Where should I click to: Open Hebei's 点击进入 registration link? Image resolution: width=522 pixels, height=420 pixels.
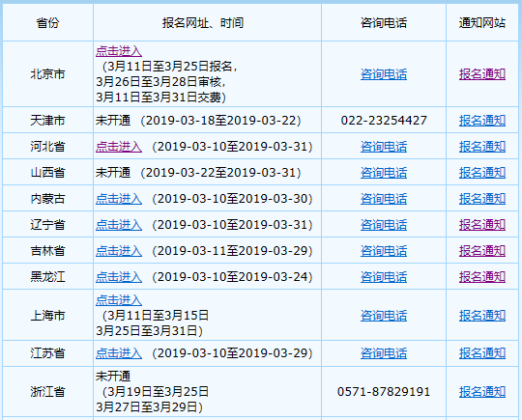point(119,147)
